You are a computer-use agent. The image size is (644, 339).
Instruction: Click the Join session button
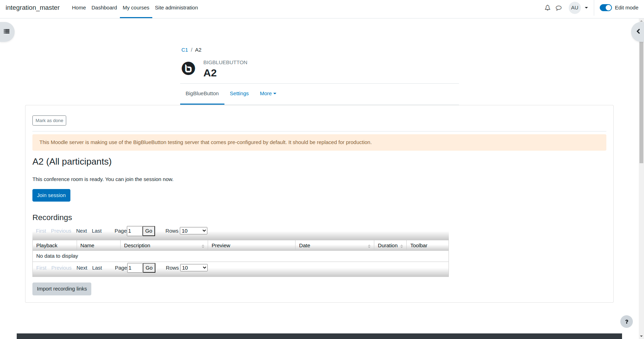51,195
